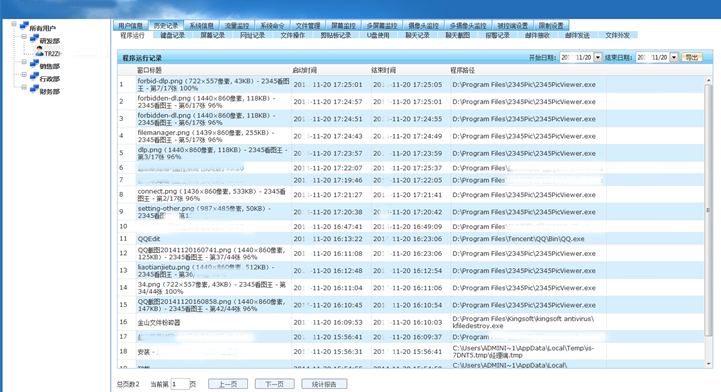Select the 网址记录 sub-tab
The image size is (721, 392).
click(x=252, y=35)
